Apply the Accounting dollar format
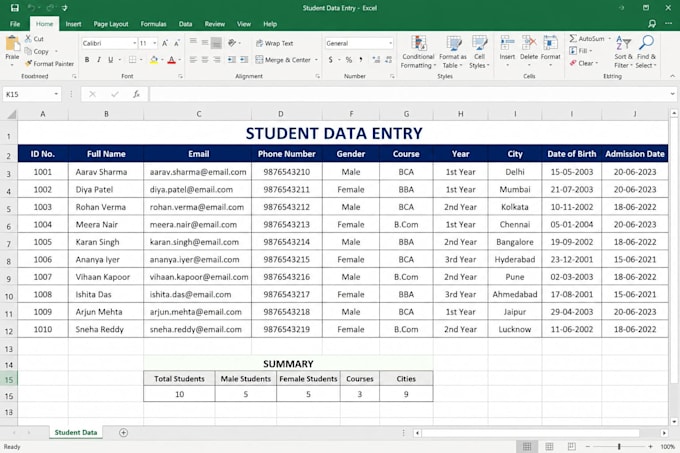Screen dimensions: 680x453 [330, 59]
